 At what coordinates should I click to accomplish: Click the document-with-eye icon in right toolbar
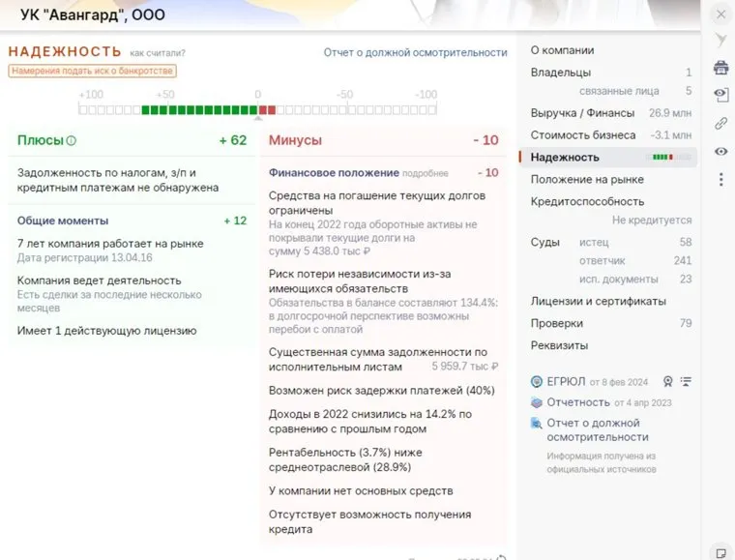(x=720, y=95)
